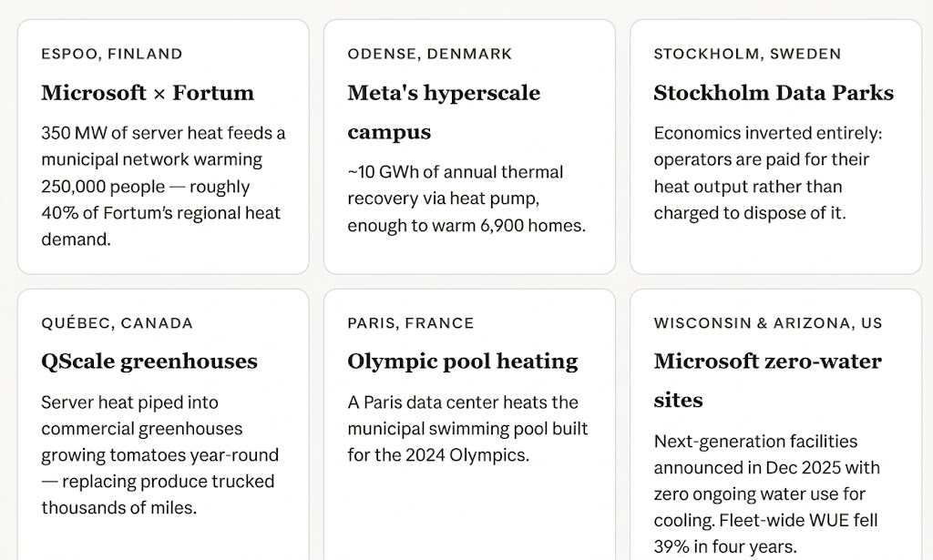Click the Stockholm, Sweden location label

747,54
